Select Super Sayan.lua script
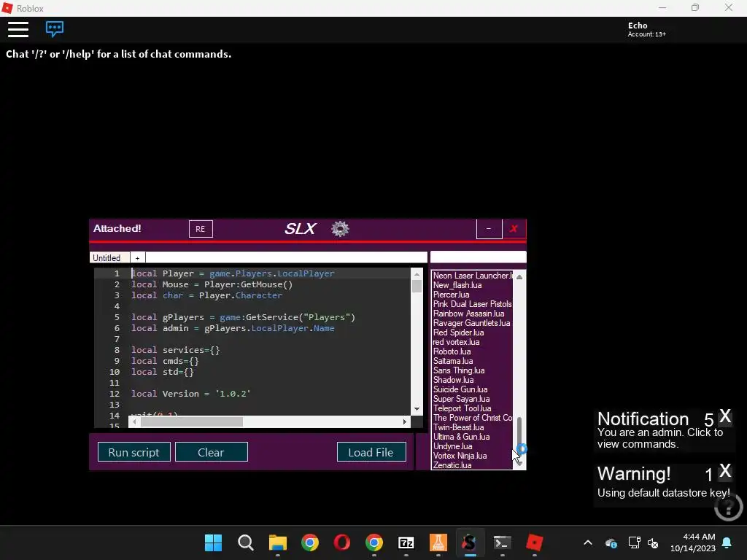This screenshot has width=747, height=560. tap(472, 399)
